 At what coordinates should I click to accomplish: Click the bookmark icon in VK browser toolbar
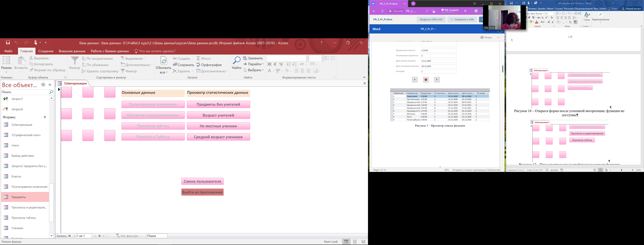click(465, 11)
